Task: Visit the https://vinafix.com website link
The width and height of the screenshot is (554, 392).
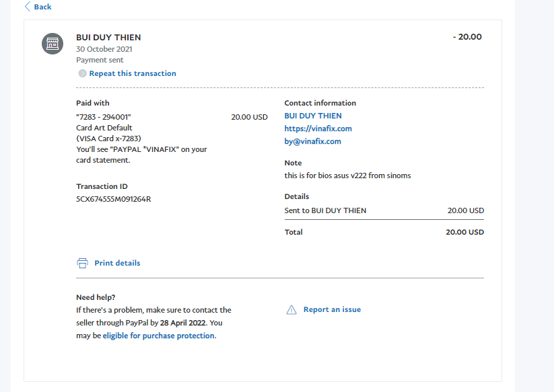Action: (x=318, y=128)
